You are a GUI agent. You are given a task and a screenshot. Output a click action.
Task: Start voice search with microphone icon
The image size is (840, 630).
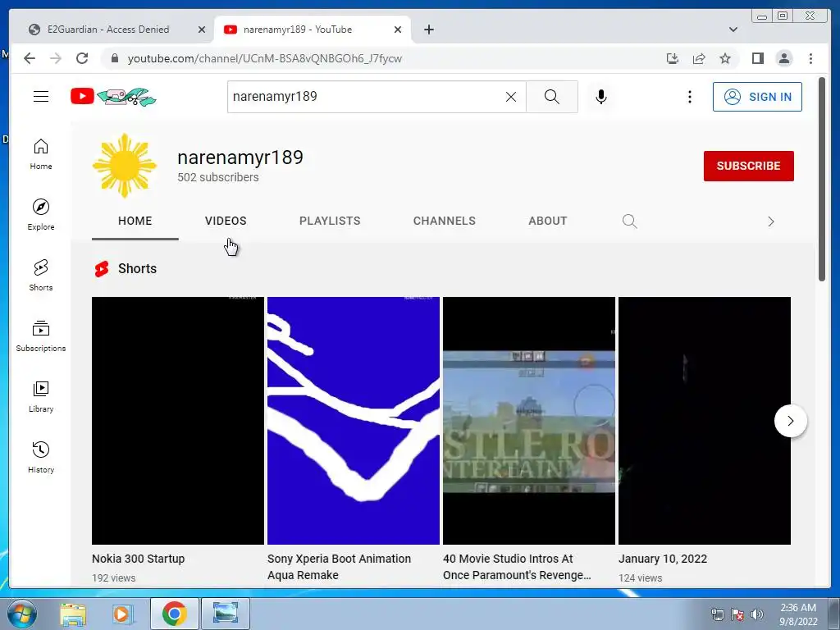tap(601, 97)
